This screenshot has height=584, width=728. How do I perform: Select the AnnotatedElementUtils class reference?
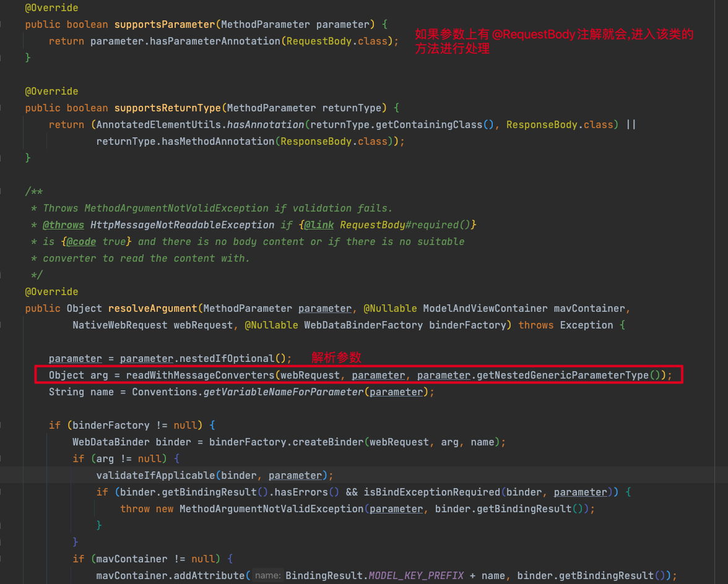(158, 125)
